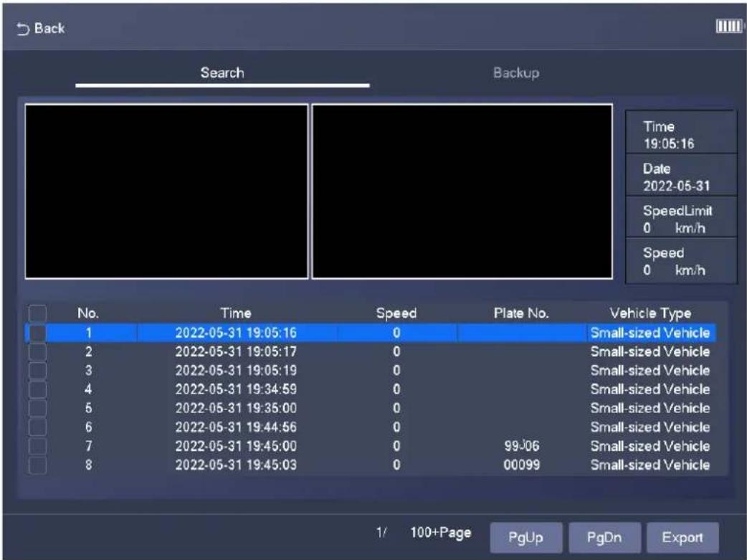
Task: Click the row number 5 cell
Action: pos(89,408)
